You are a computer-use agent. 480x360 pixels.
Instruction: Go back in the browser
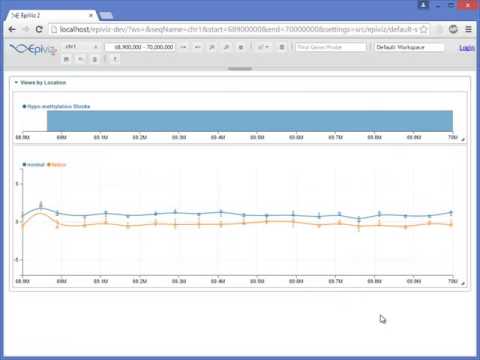coord(12,29)
